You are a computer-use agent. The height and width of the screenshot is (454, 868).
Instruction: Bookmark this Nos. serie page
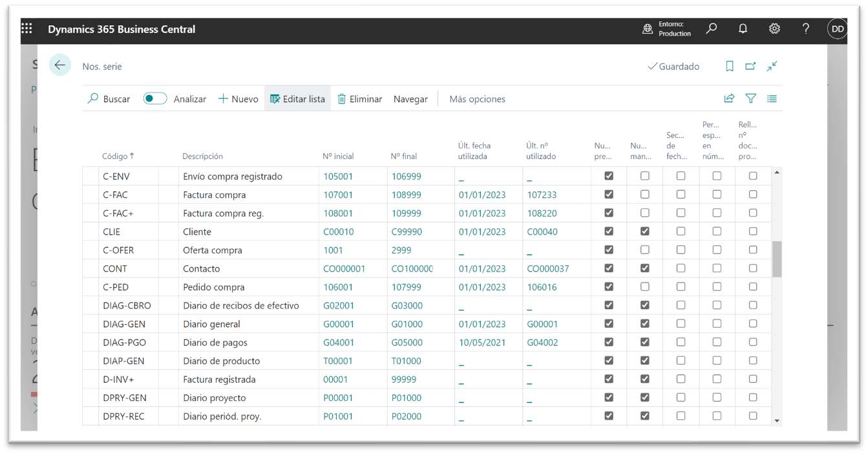point(730,66)
